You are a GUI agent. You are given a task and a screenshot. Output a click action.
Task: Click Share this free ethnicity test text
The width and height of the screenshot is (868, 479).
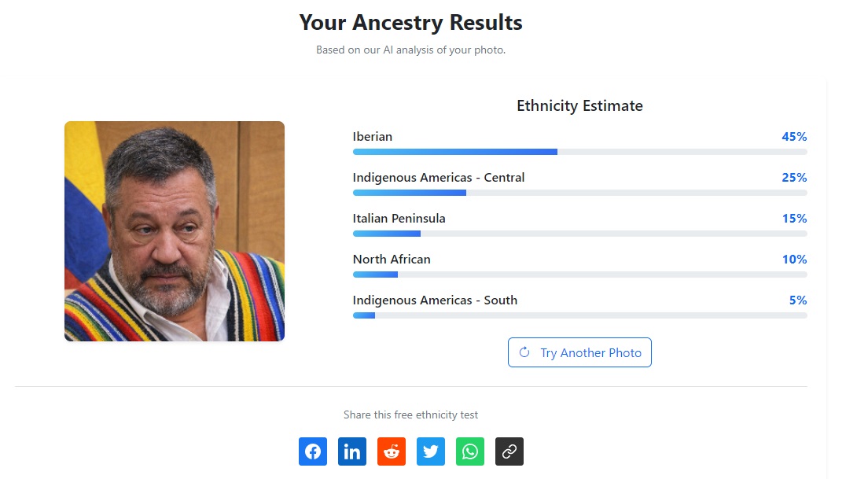pos(410,415)
